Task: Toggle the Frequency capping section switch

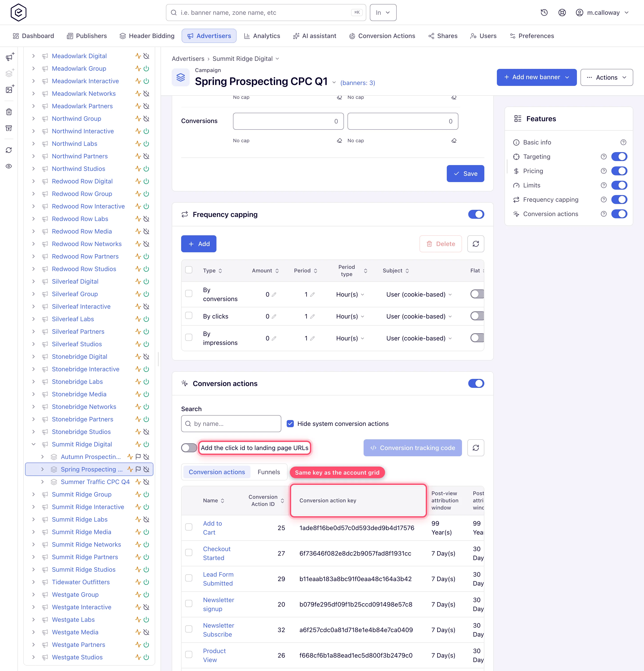Action: click(x=476, y=214)
